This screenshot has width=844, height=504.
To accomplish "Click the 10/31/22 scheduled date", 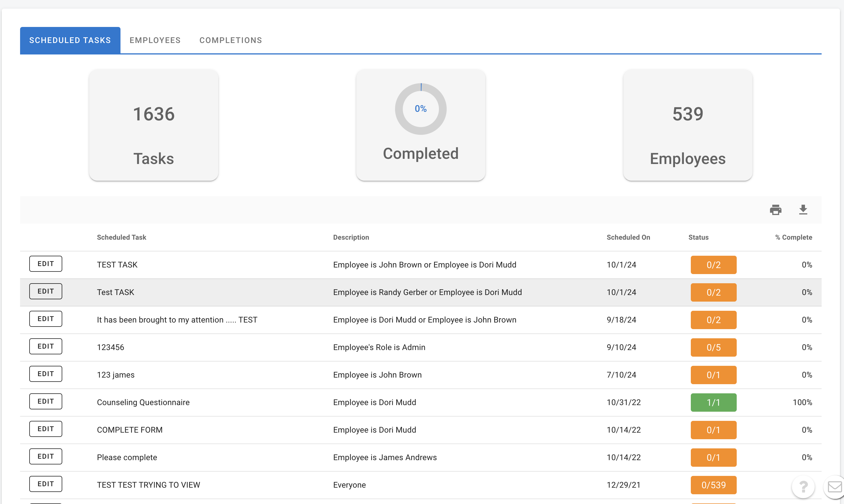I will (x=623, y=403).
